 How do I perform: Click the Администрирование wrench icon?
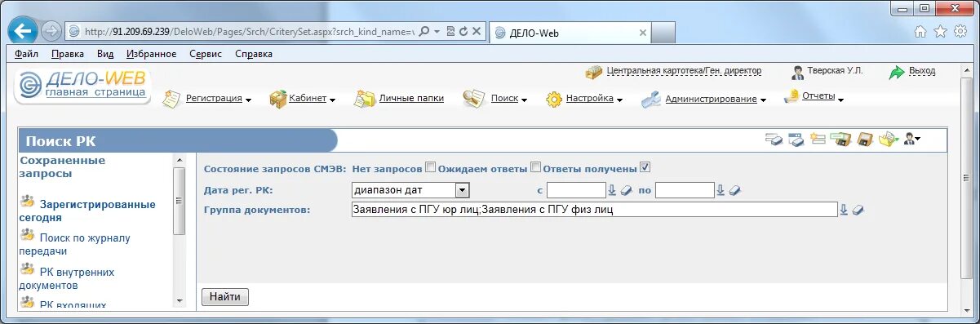pyautogui.click(x=650, y=100)
